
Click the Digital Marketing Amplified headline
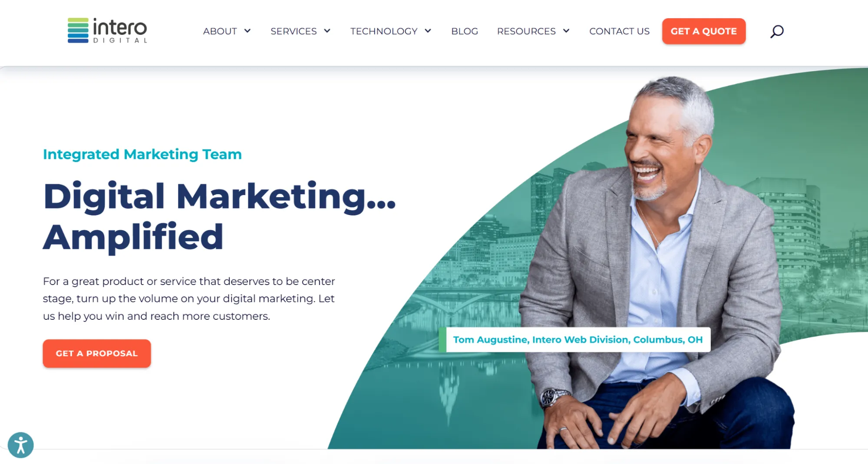219,216
